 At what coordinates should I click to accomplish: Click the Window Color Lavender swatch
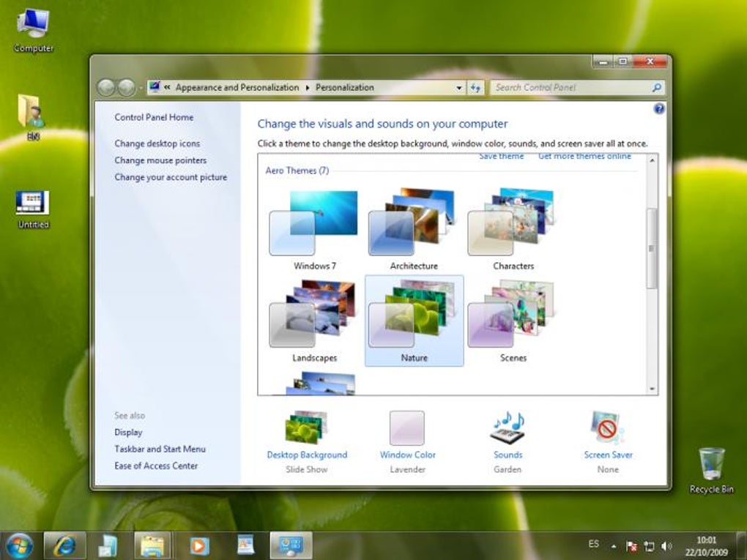click(x=407, y=428)
